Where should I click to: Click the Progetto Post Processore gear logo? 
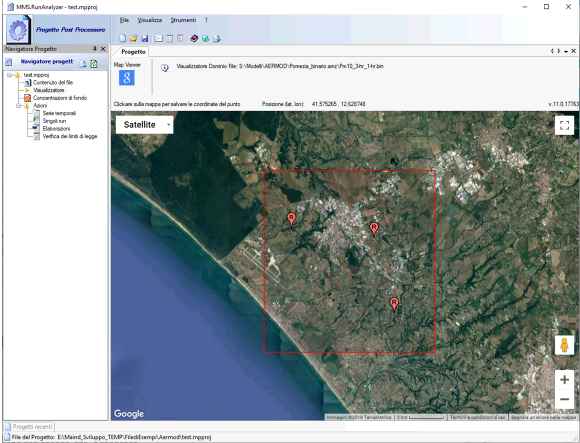18,30
